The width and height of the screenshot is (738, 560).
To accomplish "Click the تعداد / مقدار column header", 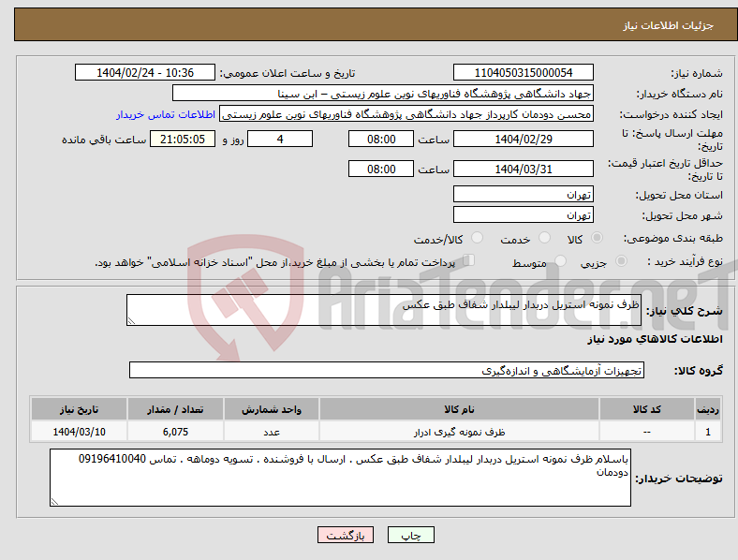I will [x=175, y=409].
